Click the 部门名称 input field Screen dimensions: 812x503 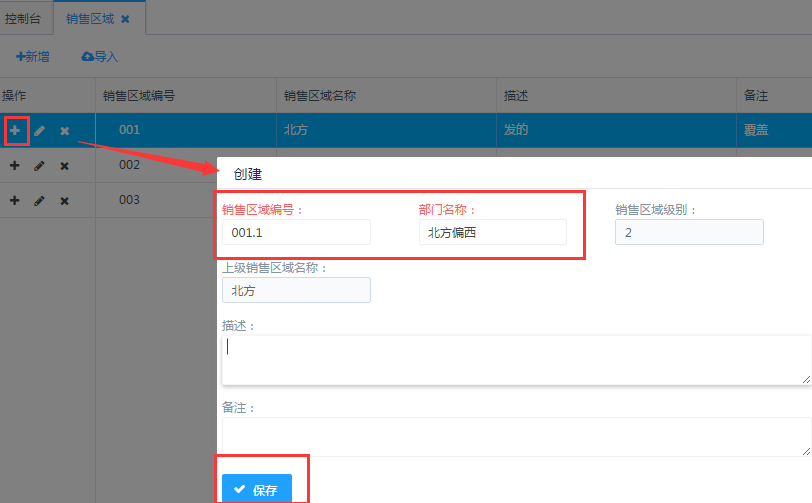pos(492,232)
